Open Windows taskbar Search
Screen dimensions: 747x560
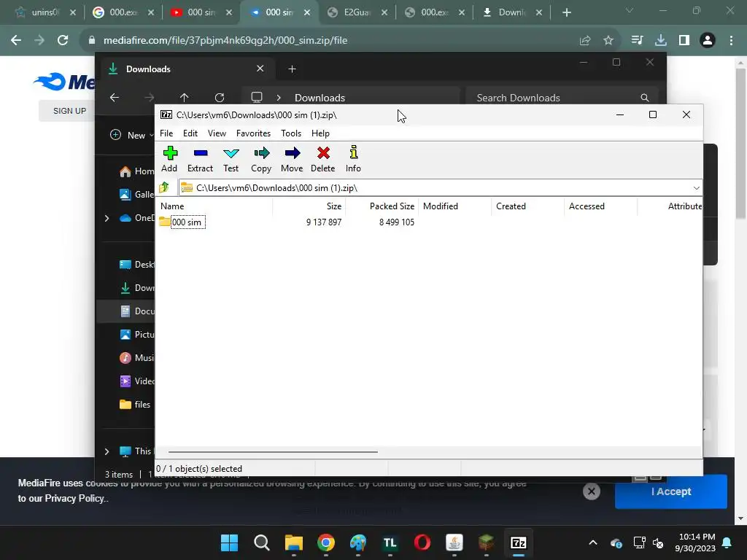point(262,542)
